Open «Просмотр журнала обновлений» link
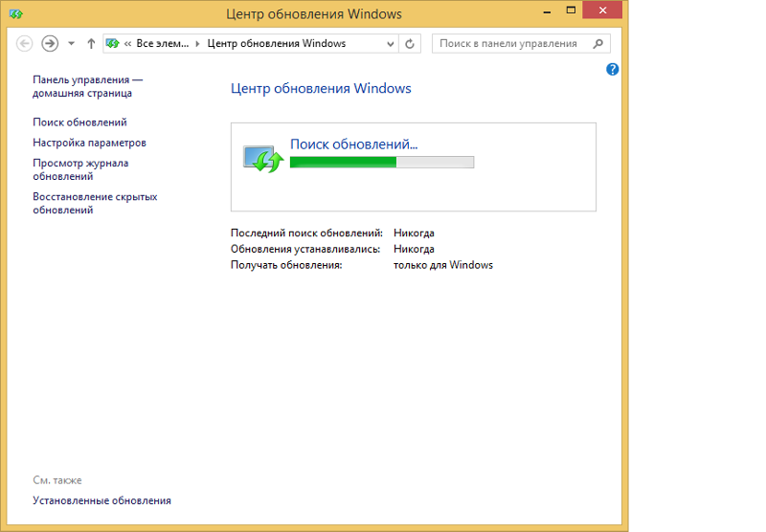 pos(80,169)
